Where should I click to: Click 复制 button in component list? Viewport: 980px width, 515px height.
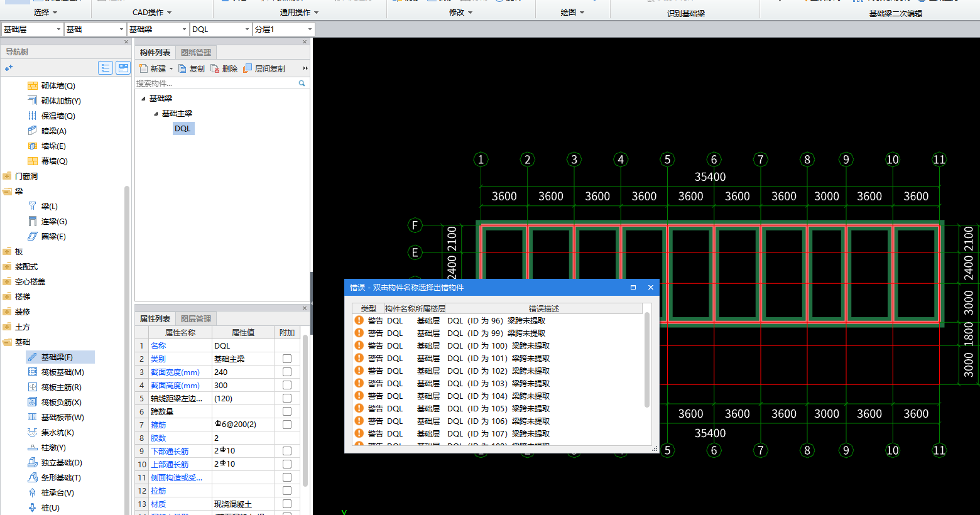point(192,68)
